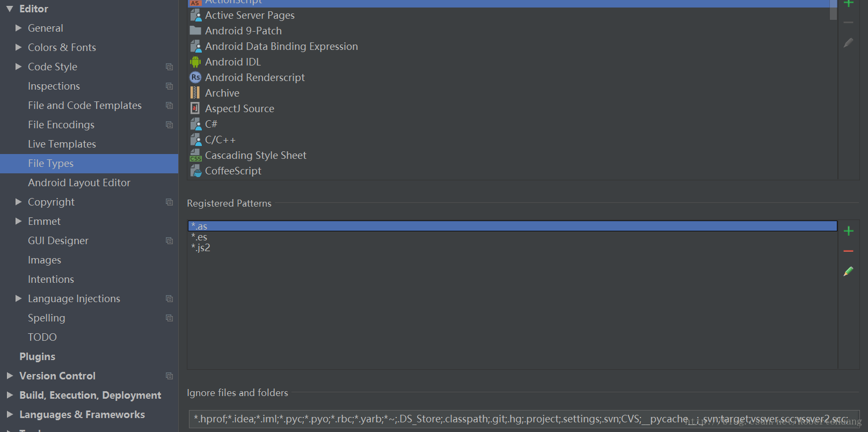Image resolution: width=868 pixels, height=432 pixels.
Task: Open the Live Templates settings page
Action: click(x=62, y=144)
